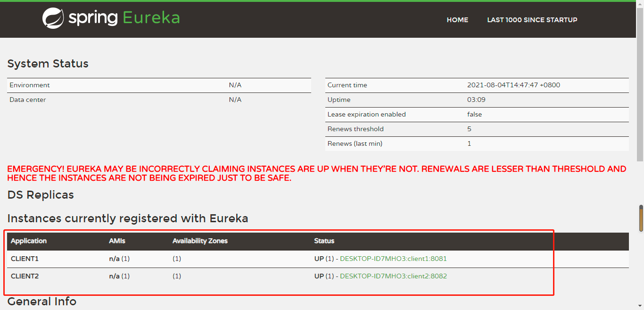Screen dimensions: 644x310
Task: Click the Renews threshold label
Action: (355, 129)
